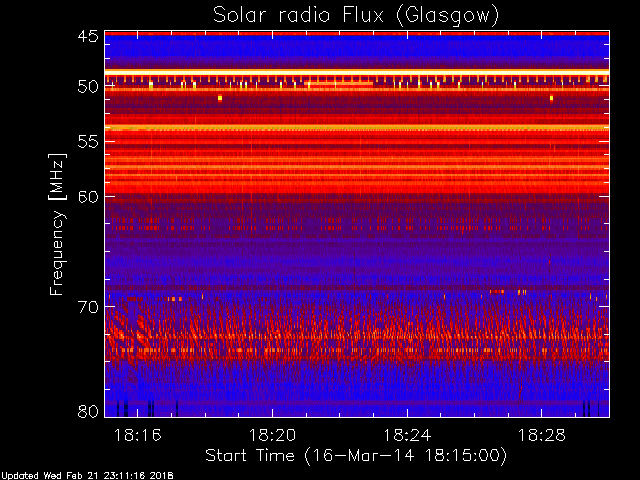Screen dimensions: 640x480
Task: Click the '18:24' time tick label
Action: pyautogui.click(x=407, y=435)
